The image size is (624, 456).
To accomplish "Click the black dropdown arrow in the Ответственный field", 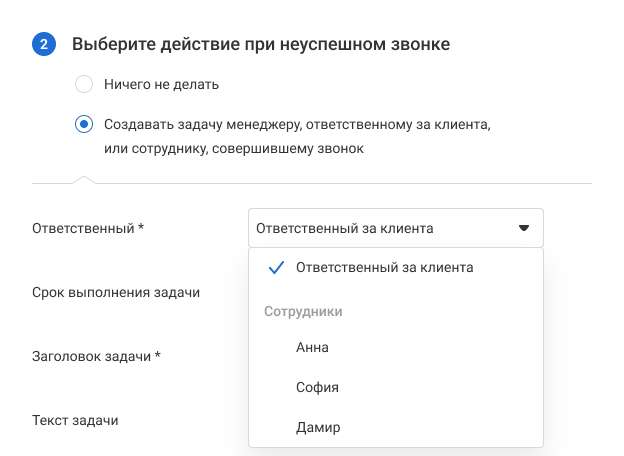I will [523, 228].
